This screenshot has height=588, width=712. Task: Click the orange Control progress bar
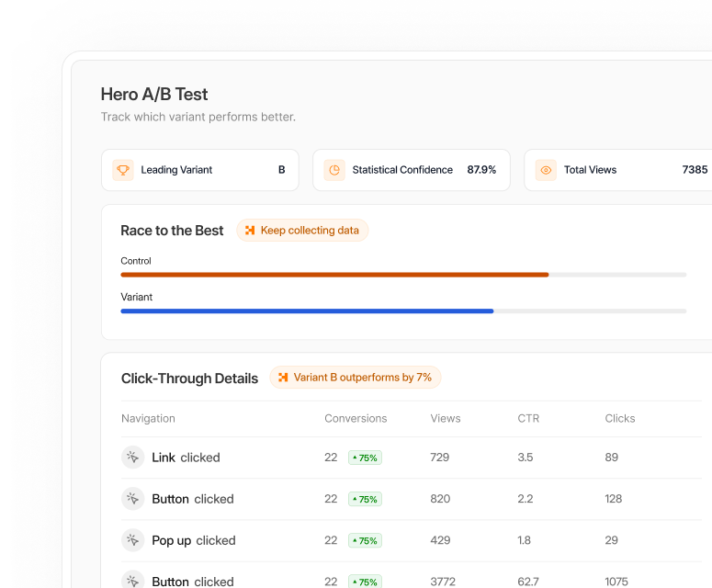pyautogui.click(x=334, y=275)
